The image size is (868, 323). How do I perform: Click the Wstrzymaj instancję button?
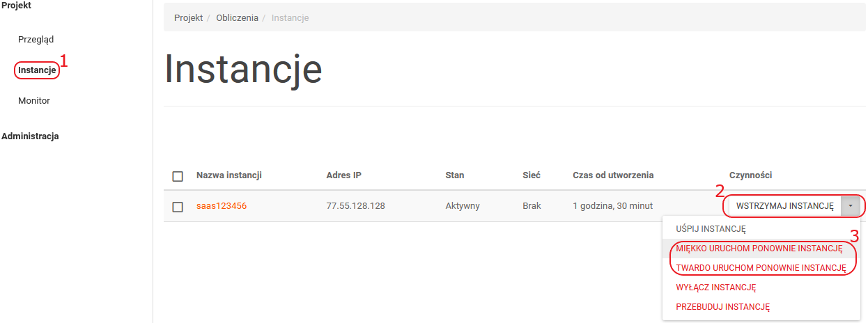[x=784, y=206]
